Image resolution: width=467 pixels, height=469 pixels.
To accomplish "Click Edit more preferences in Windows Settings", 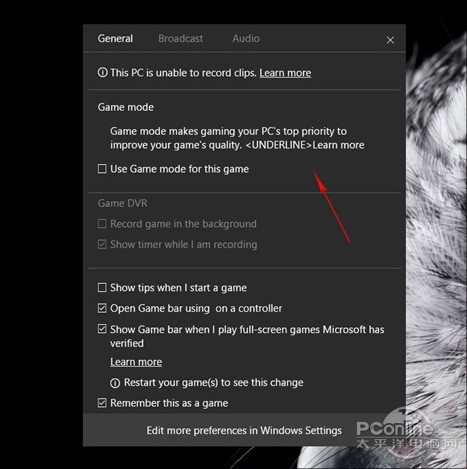I will tap(244, 430).
